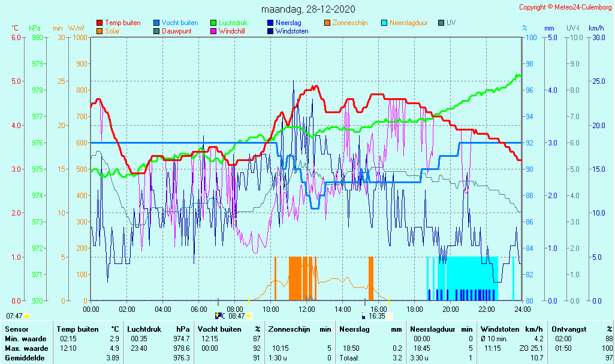This screenshot has width=615, height=364.
Task: Select the UV legend label
Action: pos(451,23)
